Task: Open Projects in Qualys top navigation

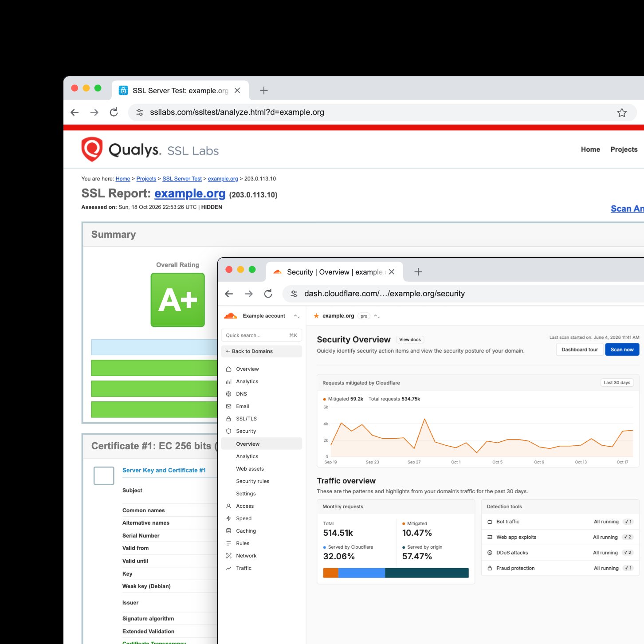Action: pos(624,149)
